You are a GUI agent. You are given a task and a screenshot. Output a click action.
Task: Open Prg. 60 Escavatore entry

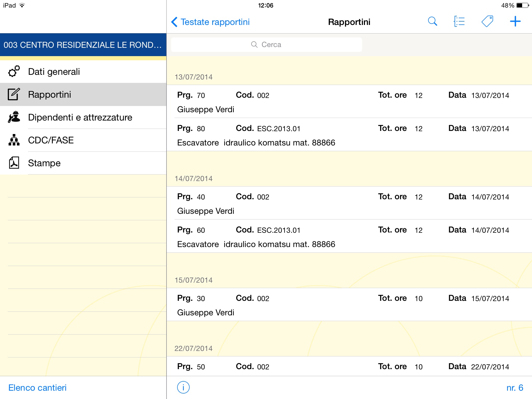click(349, 236)
